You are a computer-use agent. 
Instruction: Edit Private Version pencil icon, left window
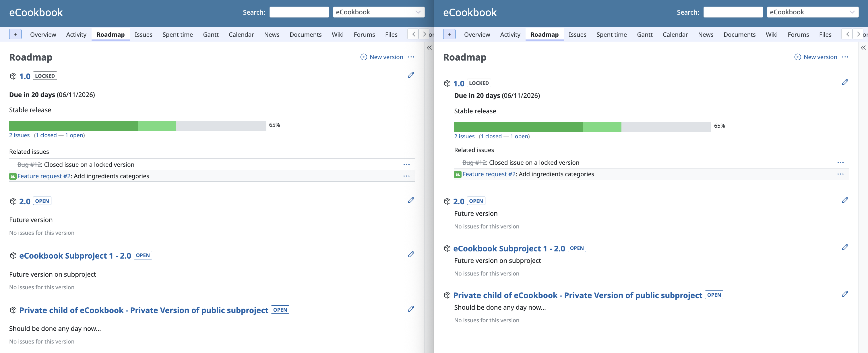[x=411, y=309]
